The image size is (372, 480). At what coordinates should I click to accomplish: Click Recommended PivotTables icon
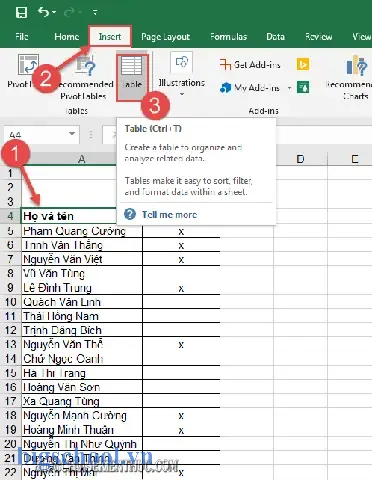point(85,65)
